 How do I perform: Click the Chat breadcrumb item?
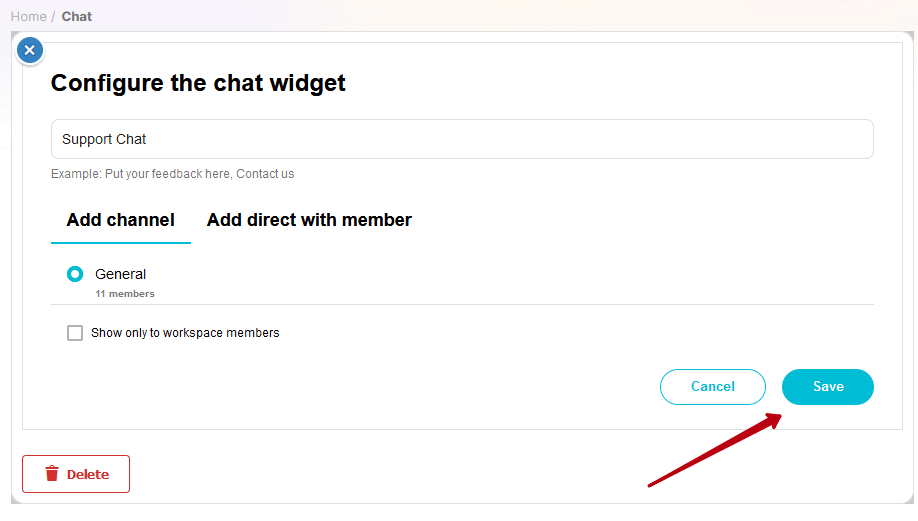[77, 16]
